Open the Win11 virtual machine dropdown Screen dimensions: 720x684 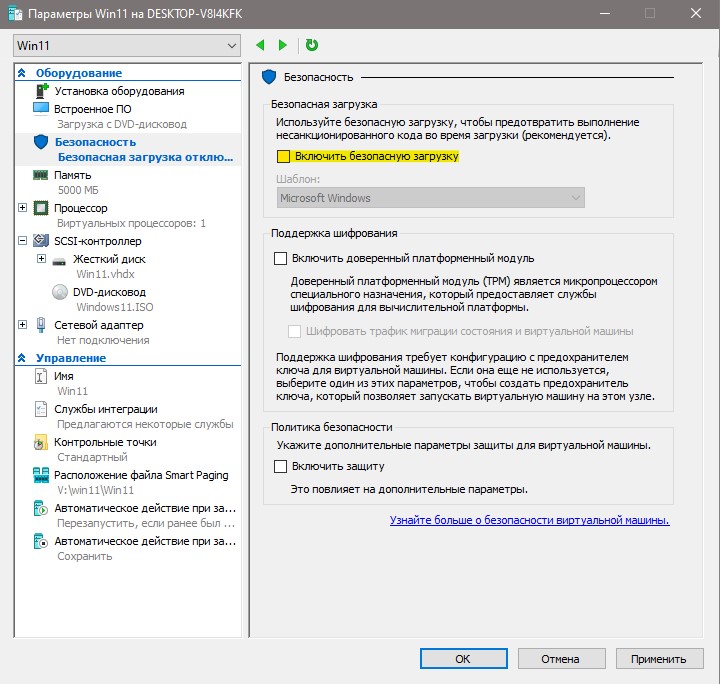click(x=127, y=45)
